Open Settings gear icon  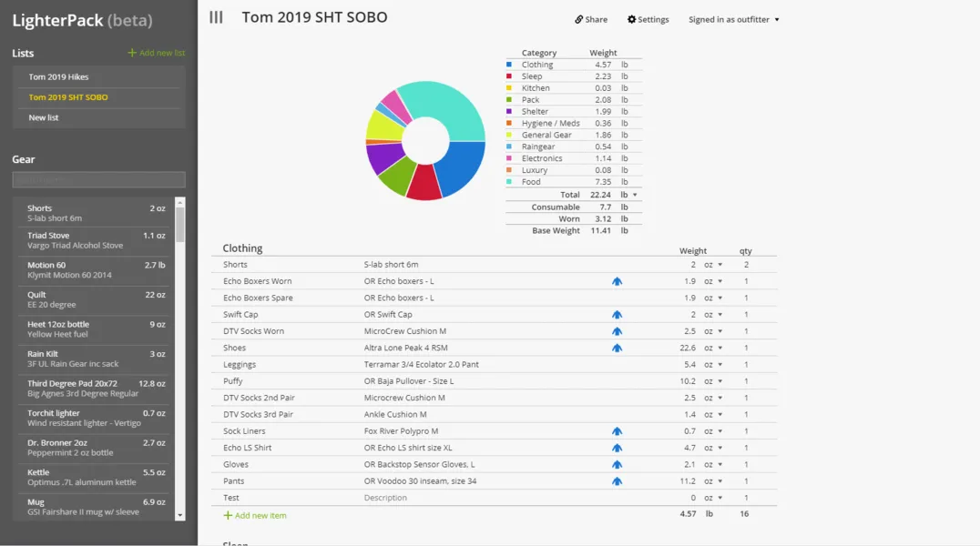click(632, 19)
